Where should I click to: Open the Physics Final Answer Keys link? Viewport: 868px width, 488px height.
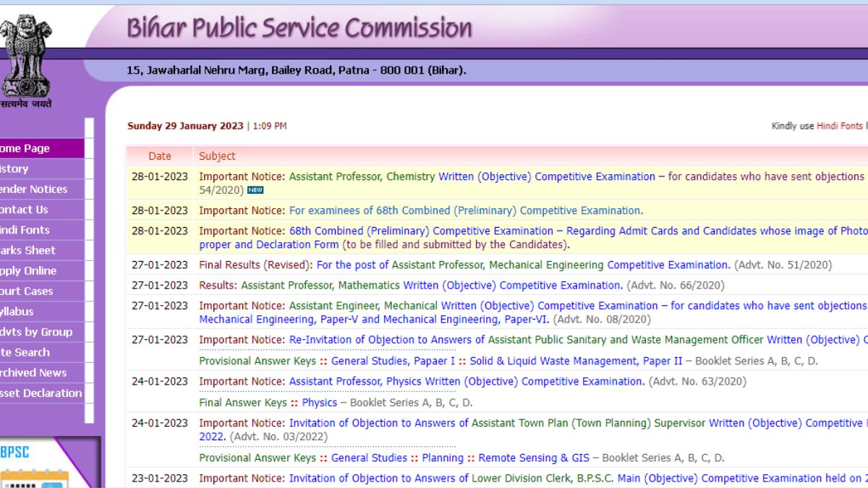tap(318, 402)
